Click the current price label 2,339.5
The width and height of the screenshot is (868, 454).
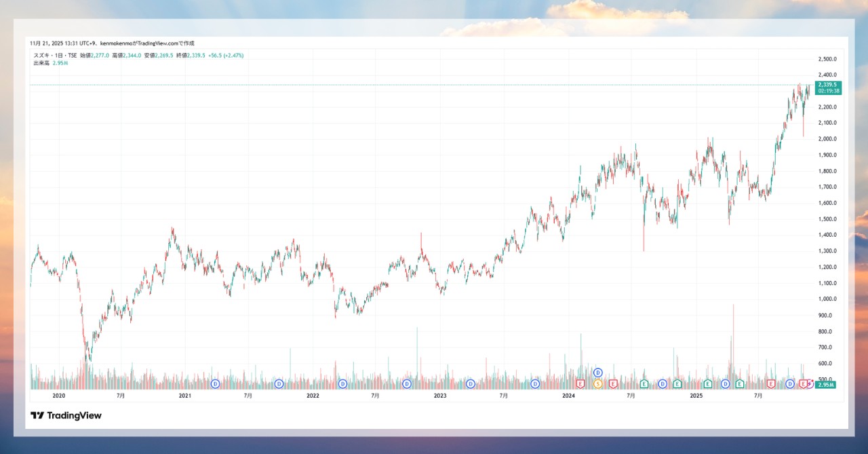point(829,85)
